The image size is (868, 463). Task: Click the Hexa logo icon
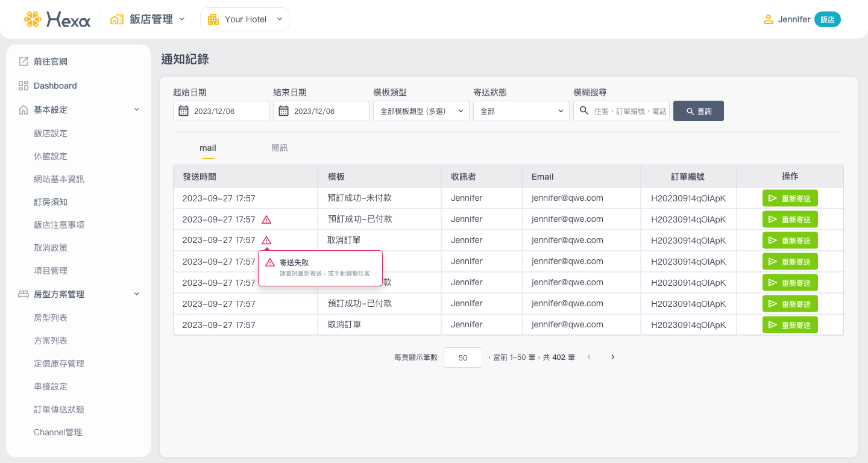point(33,19)
